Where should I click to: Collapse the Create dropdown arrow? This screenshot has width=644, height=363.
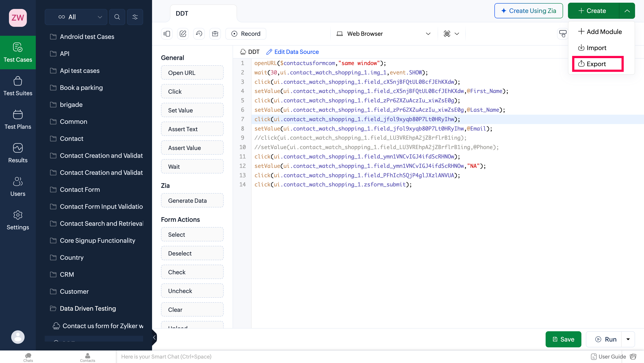tap(627, 11)
